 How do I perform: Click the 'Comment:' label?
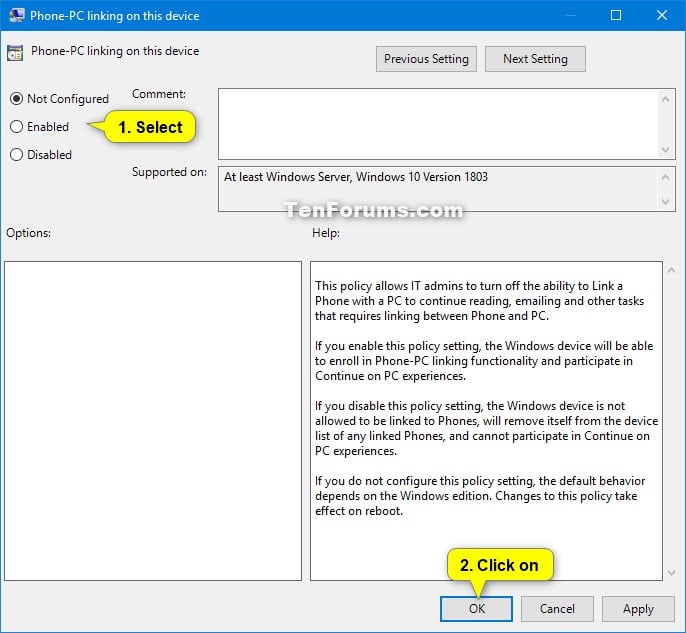159,94
